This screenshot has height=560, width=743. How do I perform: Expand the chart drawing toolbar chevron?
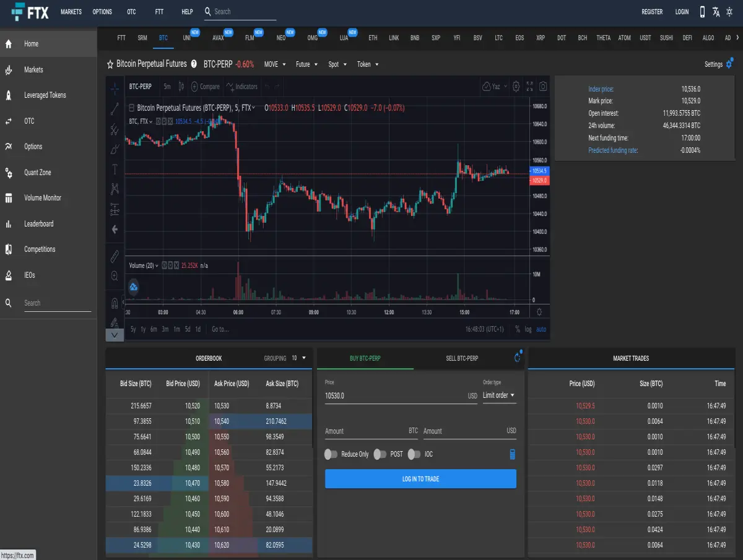tap(115, 335)
